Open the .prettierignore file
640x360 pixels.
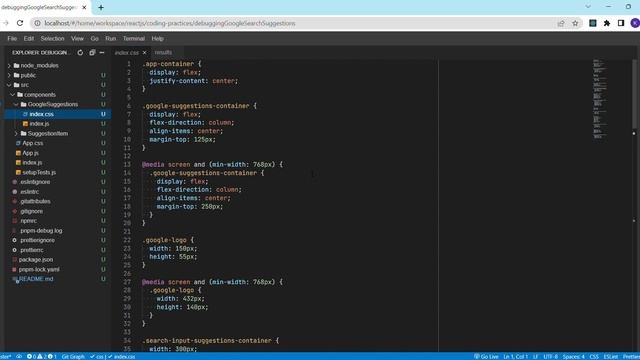pos(37,240)
